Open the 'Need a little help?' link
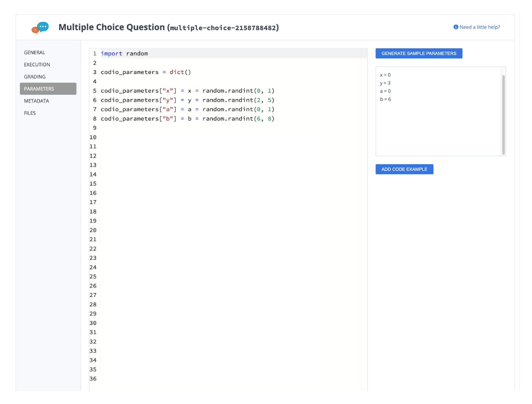Screen dimensions: 532x404 [479, 27]
